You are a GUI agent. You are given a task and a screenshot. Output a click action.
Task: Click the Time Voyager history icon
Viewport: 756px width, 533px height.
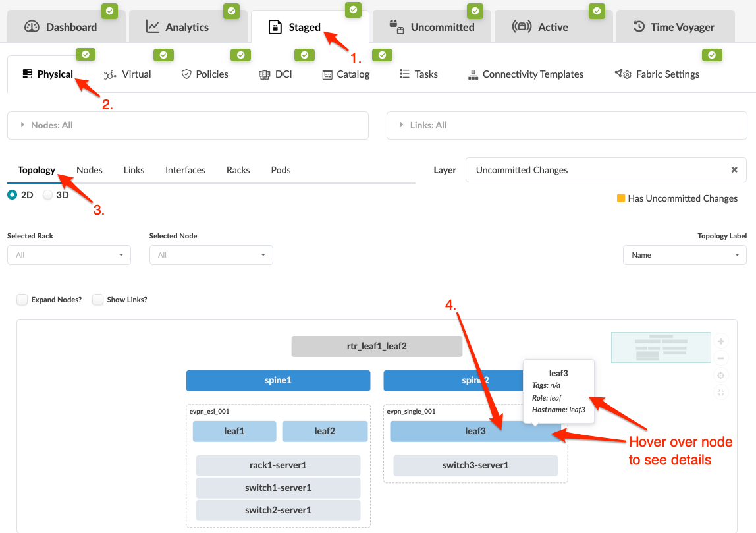pos(639,26)
